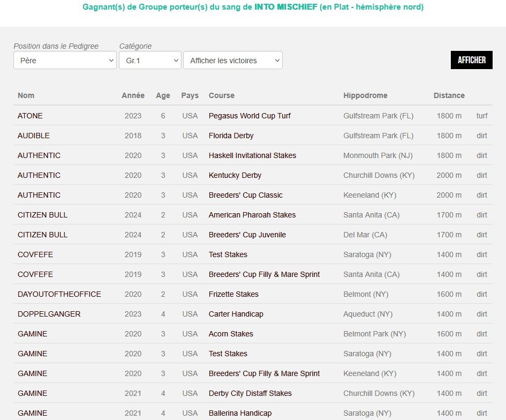Select the Breeders' Cup Juvenile race

(247, 235)
